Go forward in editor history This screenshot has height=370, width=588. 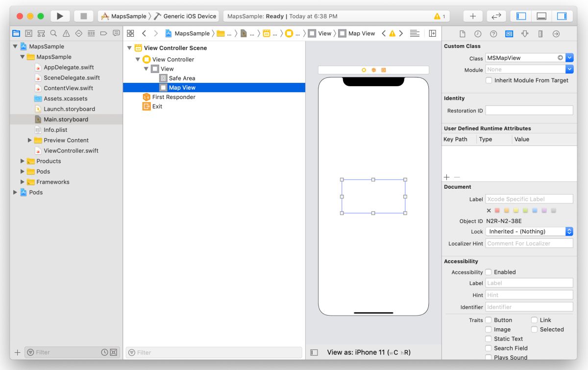coord(156,33)
